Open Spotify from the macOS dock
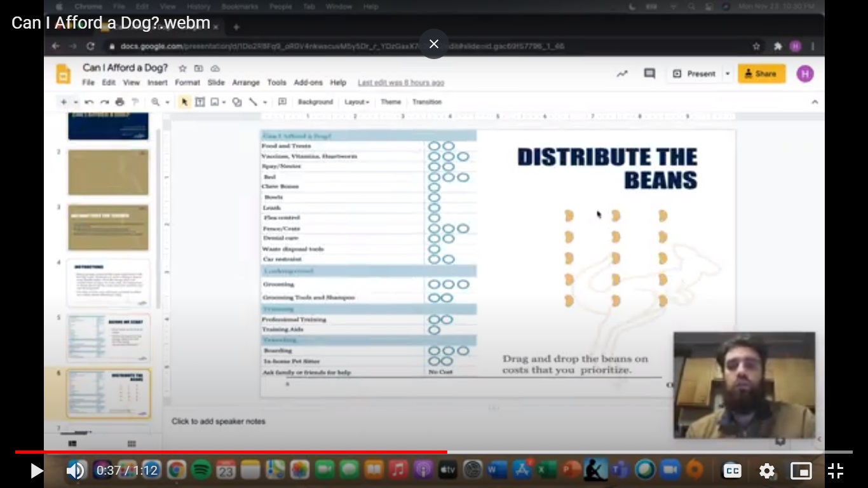The width and height of the screenshot is (868, 488). click(x=201, y=470)
